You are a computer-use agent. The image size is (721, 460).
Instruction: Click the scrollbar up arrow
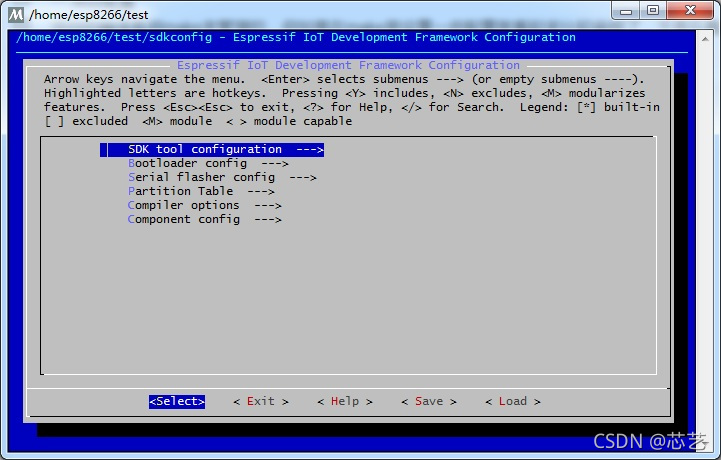coord(705,40)
